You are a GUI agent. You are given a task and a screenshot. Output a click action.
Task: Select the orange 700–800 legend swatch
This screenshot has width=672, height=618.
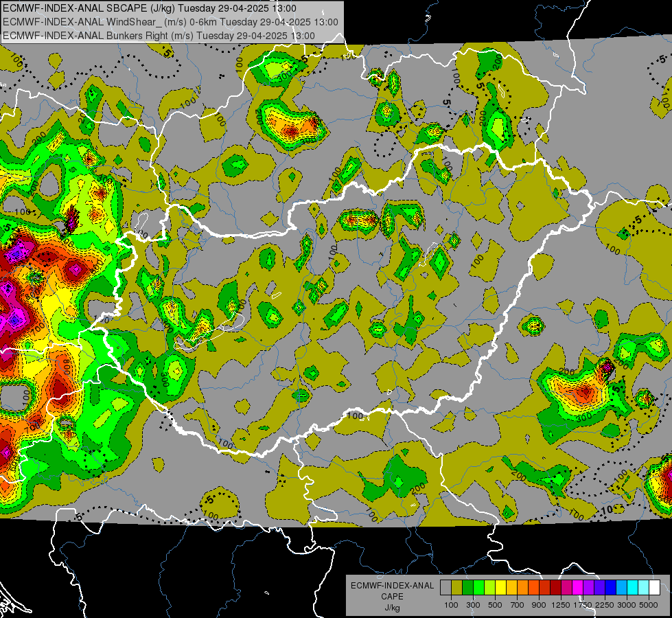coord(523,587)
